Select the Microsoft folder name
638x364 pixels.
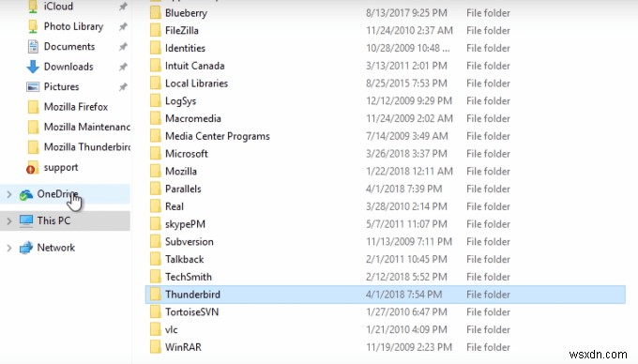[187, 154]
